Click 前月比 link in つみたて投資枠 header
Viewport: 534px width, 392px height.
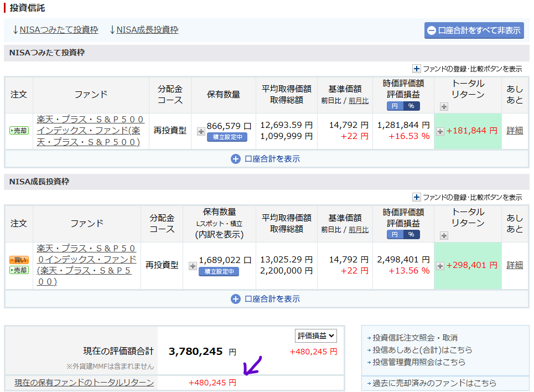click(x=359, y=101)
